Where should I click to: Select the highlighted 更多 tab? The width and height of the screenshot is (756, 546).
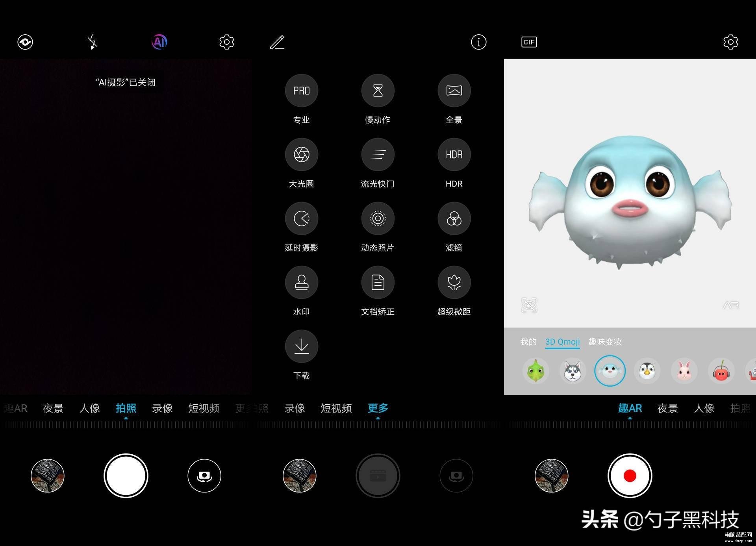pyautogui.click(x=378, y=408)
